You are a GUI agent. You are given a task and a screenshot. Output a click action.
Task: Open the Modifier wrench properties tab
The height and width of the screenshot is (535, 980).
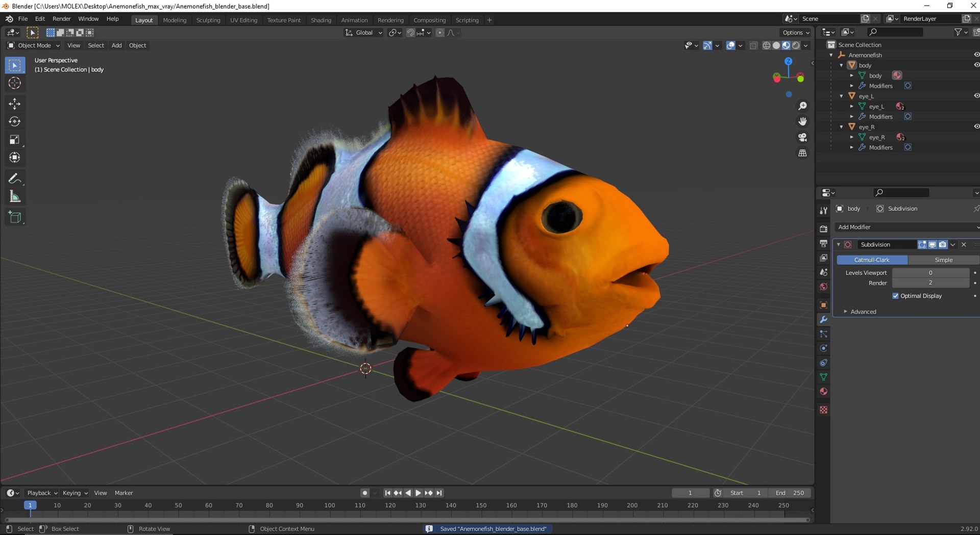[x=823, y=320]
